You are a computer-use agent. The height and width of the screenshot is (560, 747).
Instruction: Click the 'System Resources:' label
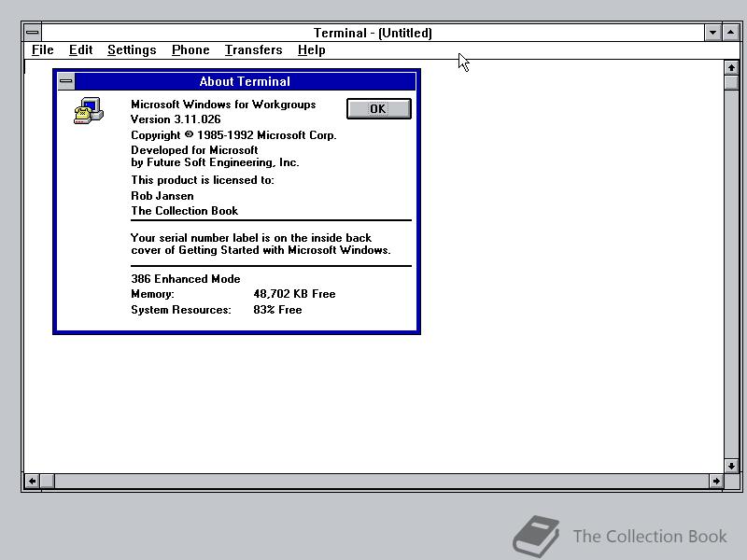[x=181, y=310]
